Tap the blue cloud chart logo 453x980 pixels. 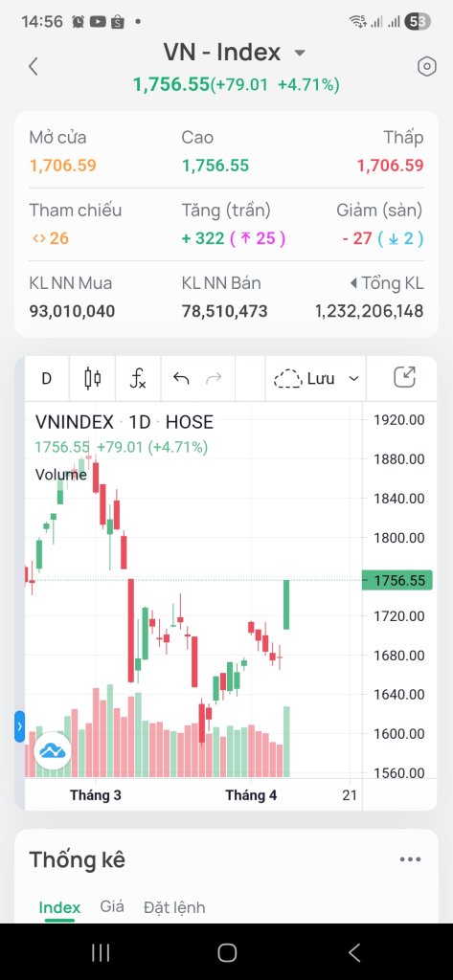coord(53,750)
